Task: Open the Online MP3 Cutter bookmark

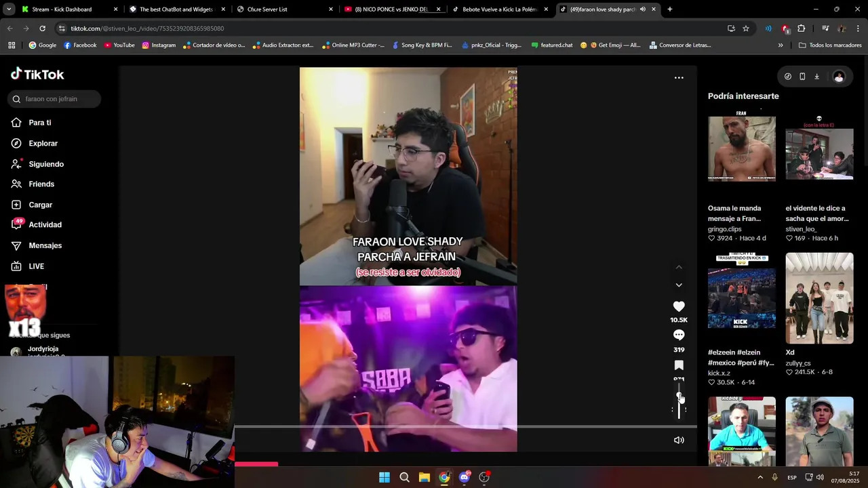Action: point(353,45)
